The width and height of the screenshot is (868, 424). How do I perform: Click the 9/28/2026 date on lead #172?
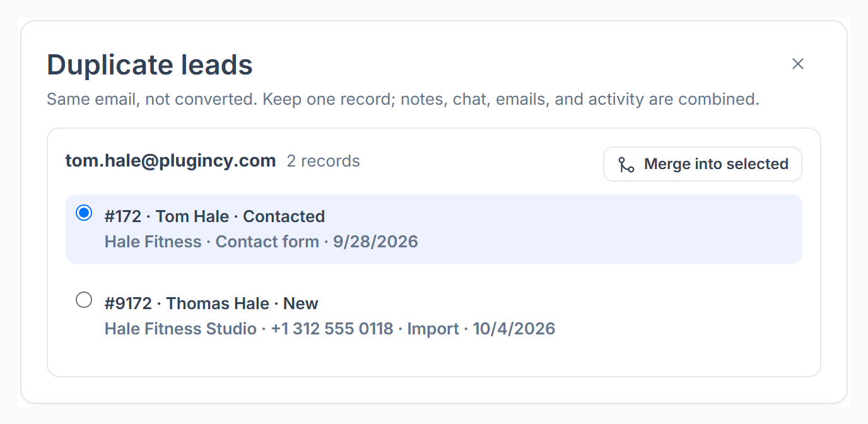[375, 242]
